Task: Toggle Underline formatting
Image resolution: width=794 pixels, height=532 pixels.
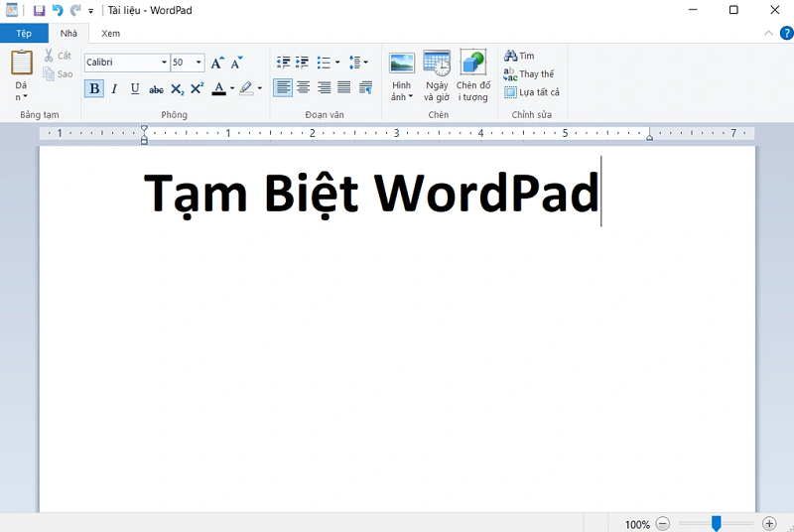Action: 135,88
